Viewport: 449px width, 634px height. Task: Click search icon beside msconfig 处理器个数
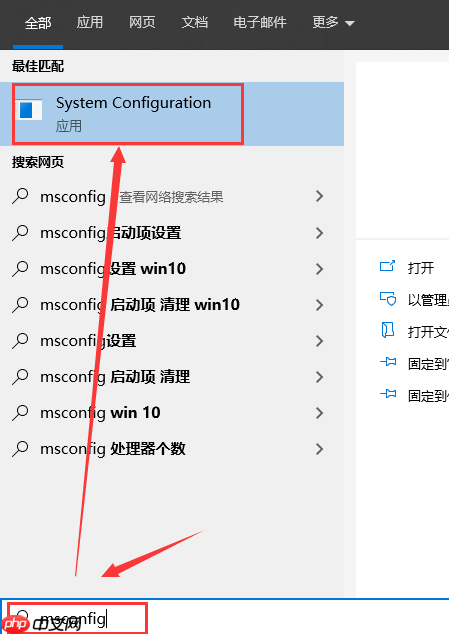pos(20,449)
